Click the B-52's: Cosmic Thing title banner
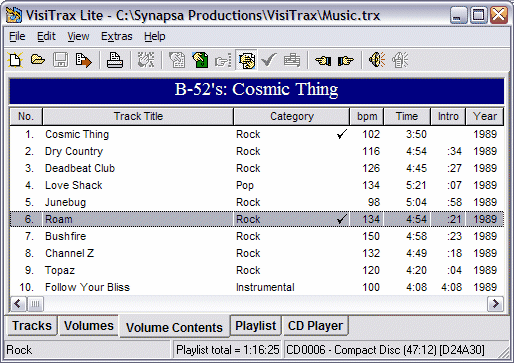The image size is (514, 363). tap(257, 90)
